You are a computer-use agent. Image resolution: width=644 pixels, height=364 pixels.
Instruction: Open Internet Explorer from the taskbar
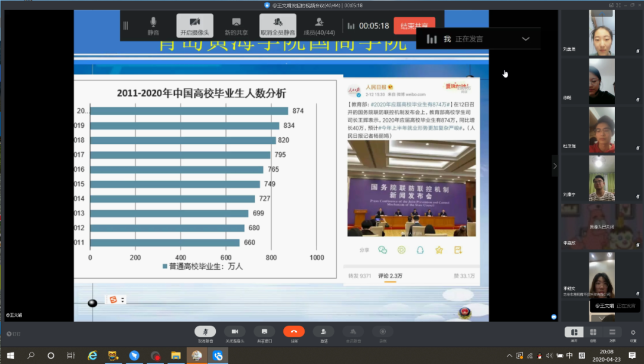(x=92, y=356)
